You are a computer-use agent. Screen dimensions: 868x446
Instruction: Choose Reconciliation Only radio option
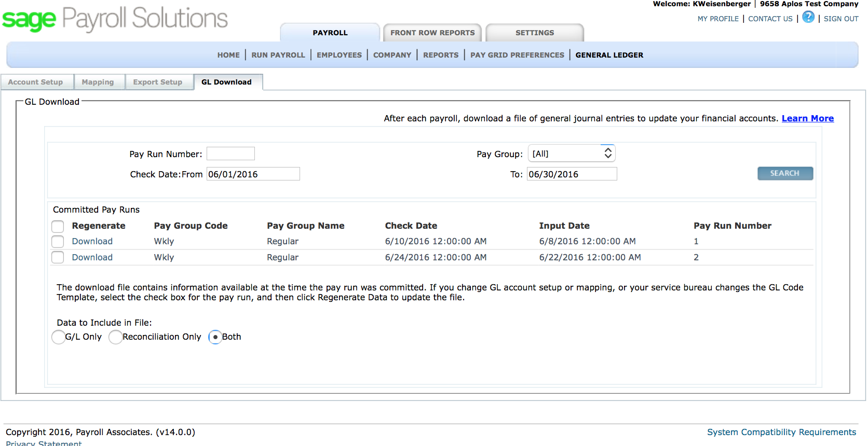tap(116, 337)
